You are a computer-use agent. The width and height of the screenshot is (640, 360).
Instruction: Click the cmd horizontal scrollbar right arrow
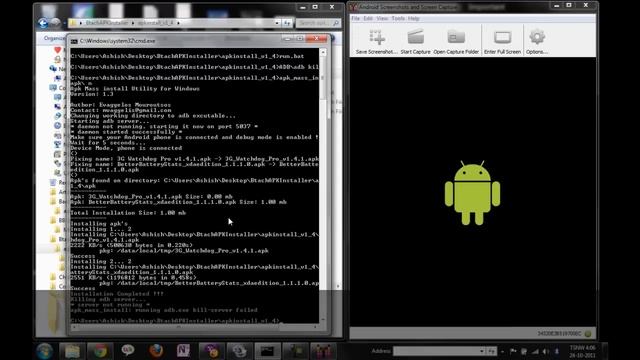(315, 327)
